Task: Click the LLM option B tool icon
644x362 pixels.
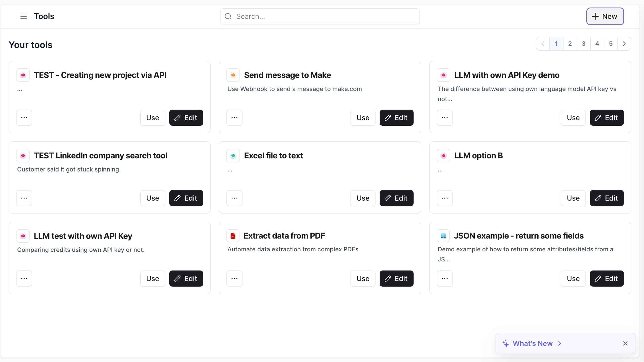Action: point(444,156)
